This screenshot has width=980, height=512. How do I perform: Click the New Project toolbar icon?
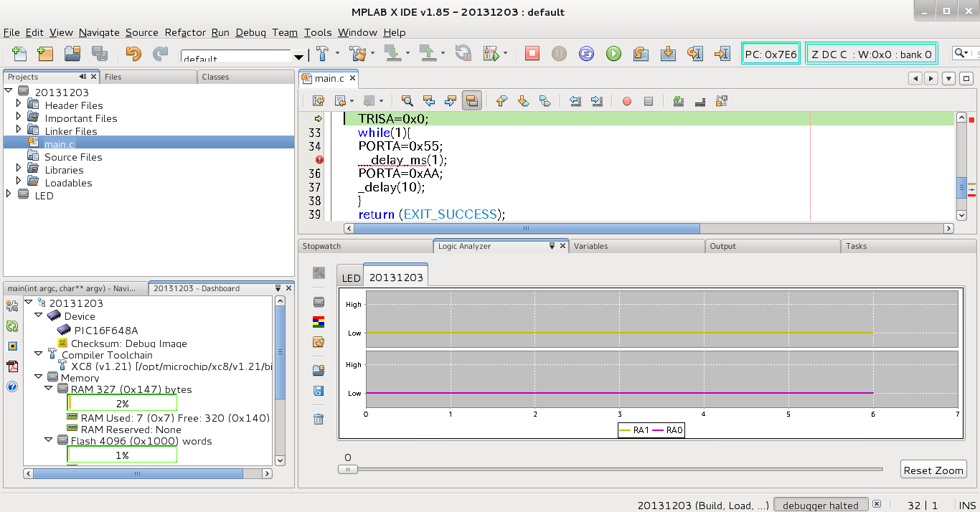pyautogui.click(x=45, y=54)
